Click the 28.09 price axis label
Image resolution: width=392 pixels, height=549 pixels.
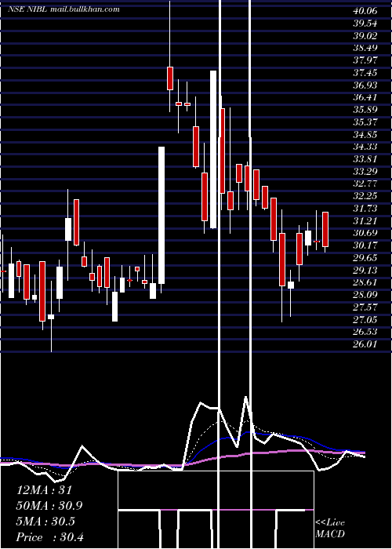pyautogui.click(x=365, y=295)
